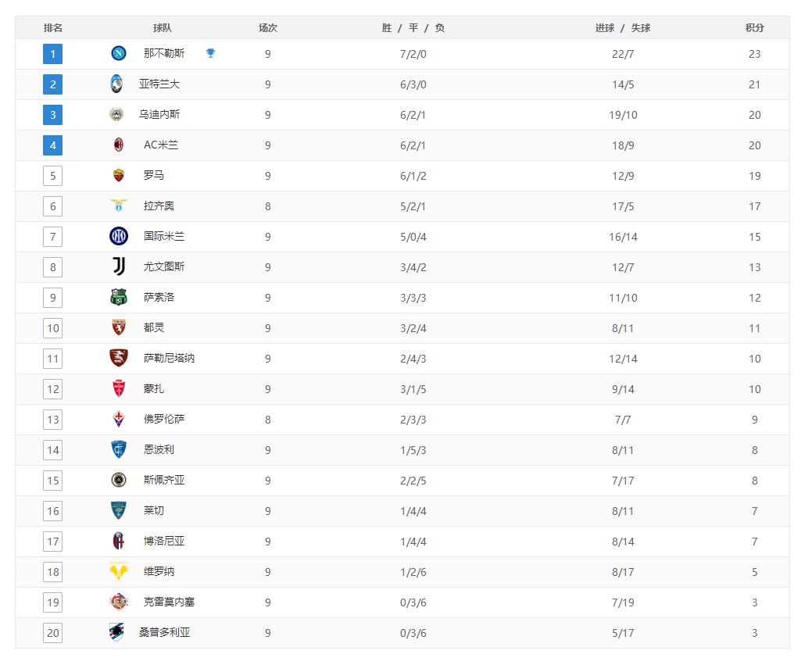Click the Inter Milan logo

(119, 236)
